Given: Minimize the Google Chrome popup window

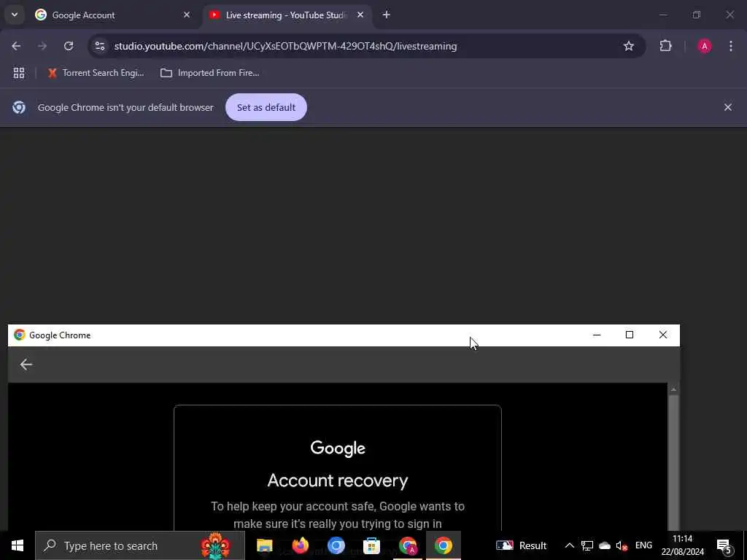Looking at the screenshot, I should tap(597, 335).
